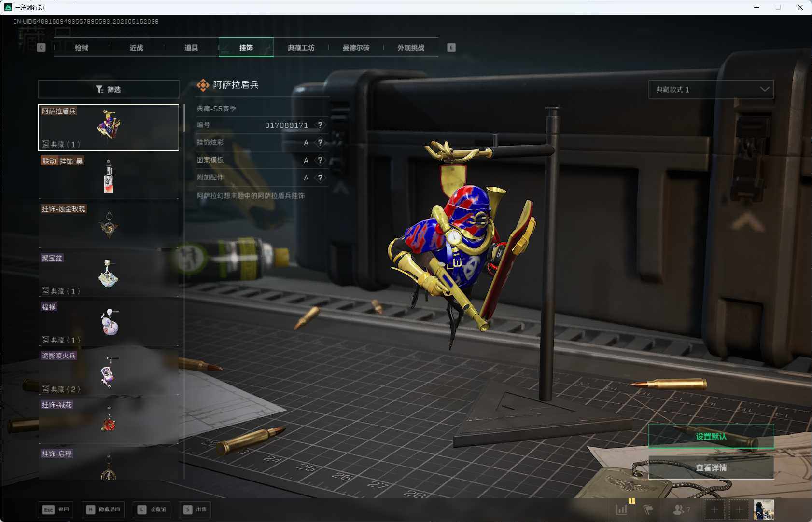Select the 福禄 charm item
This screenshot has width=812, height=522.
(109, 323)
